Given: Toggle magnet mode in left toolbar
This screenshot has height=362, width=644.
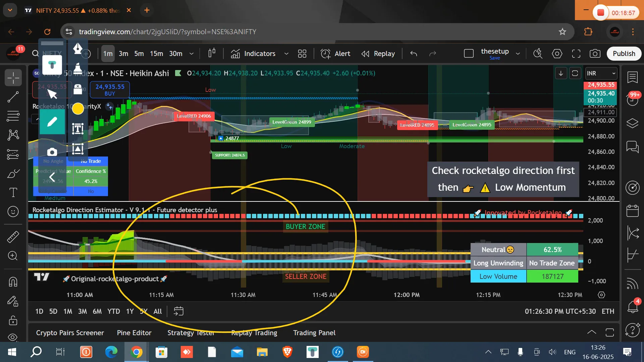Looking at the screenshot, I should click(x=13, y=282).
